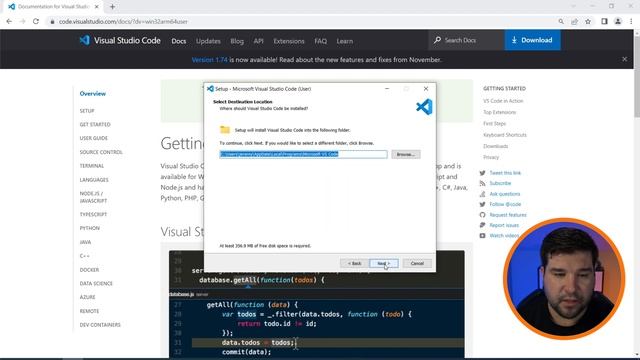Click the icon beside Report issues
This screenshot has width=640, height=360.
click(x=482, y=225)
